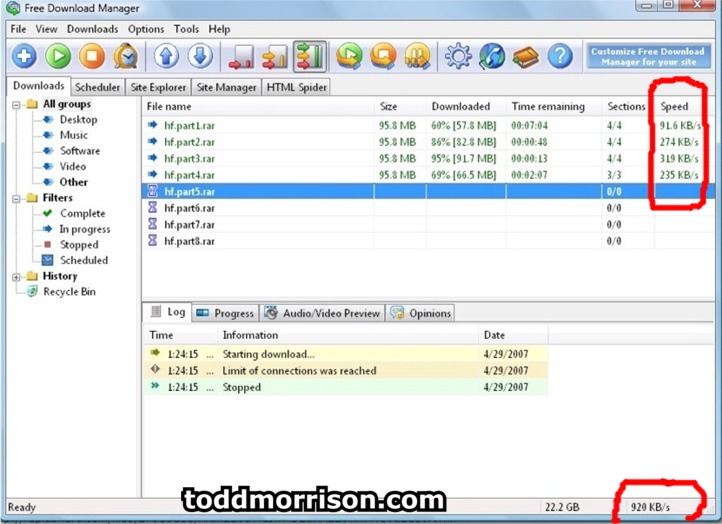Select medium traffic usage mode icon
The height and width of the screenshot is (524, 722).
click(x=275, y=57)
